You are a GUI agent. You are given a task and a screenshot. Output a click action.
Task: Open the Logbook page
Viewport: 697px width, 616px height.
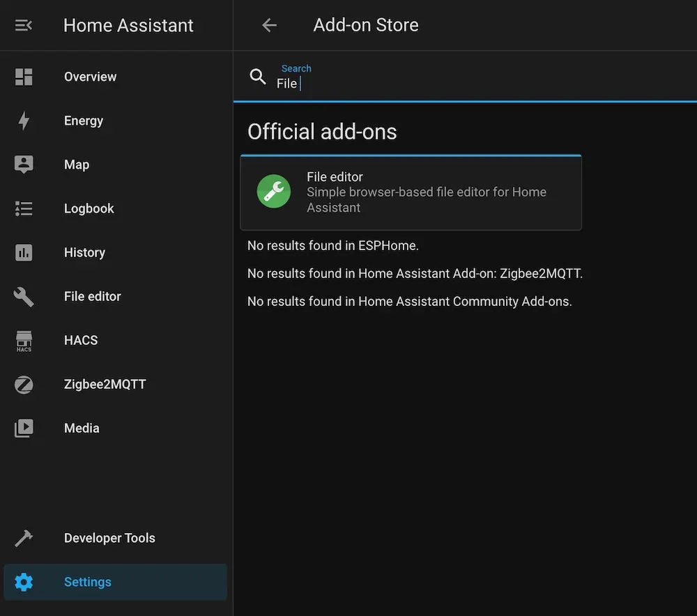(x=89, y=208)
